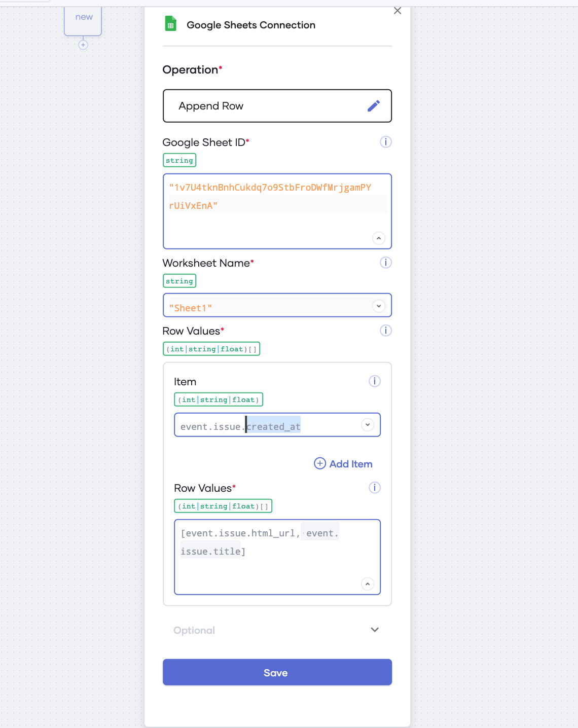The height and width of the screenshot is (728, 578).
Task: Select the new node on the canvas
Action: tap(83, 20)
